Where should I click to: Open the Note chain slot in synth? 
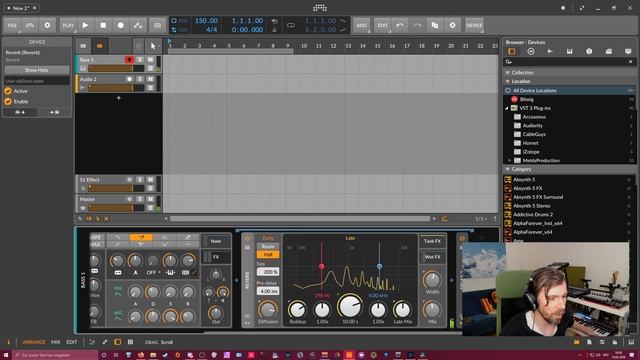tap(216, 242)
